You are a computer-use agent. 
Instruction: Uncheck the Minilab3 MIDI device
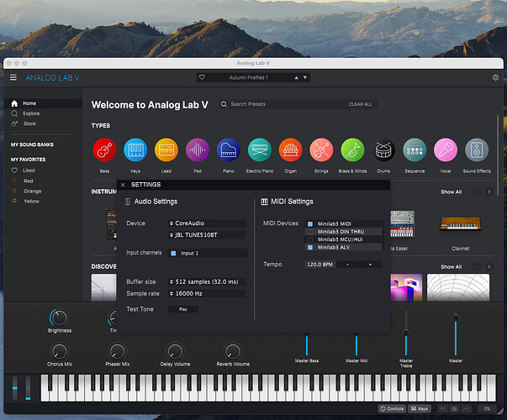point(310,223)
